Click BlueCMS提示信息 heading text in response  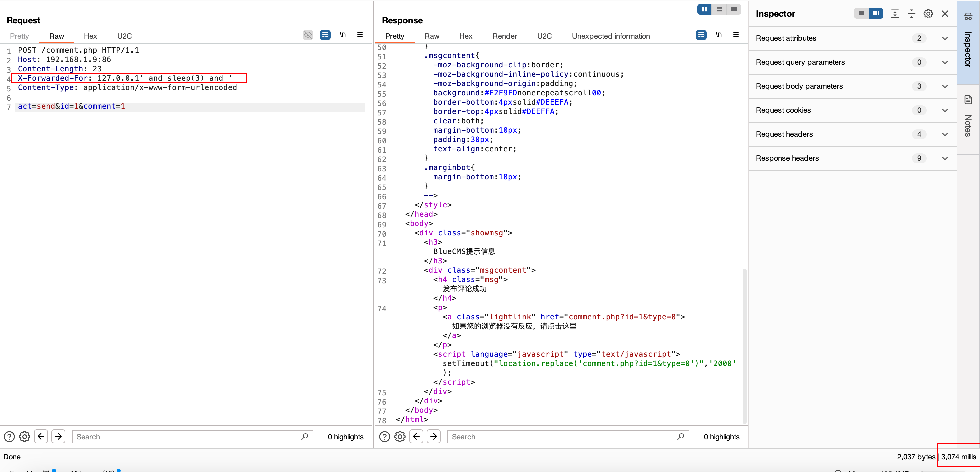pos(464,251)
